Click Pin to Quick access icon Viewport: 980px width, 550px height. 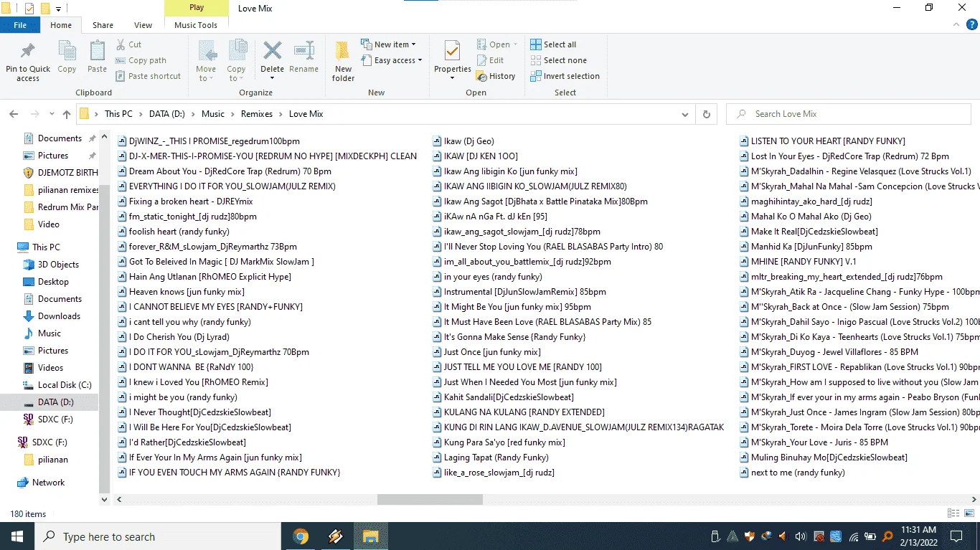(x=28, y=52)
